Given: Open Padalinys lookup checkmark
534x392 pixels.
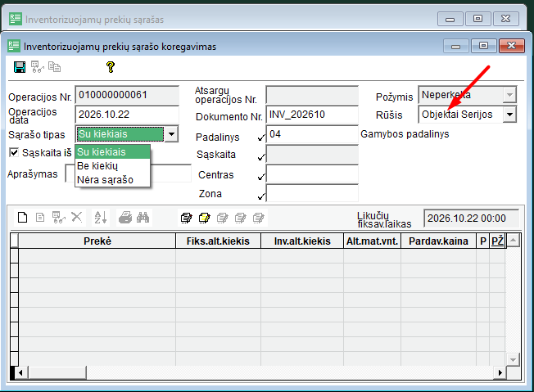Looking at the screenshot, I should (261, 137).
